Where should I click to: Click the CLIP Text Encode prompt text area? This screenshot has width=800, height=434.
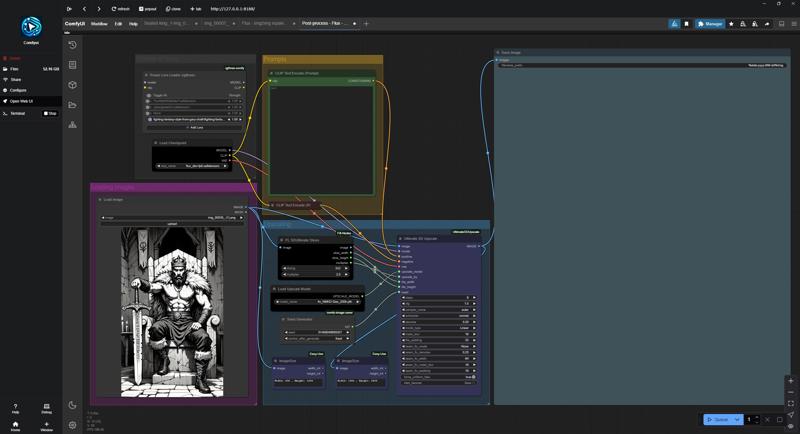click(x=321, y=139)
